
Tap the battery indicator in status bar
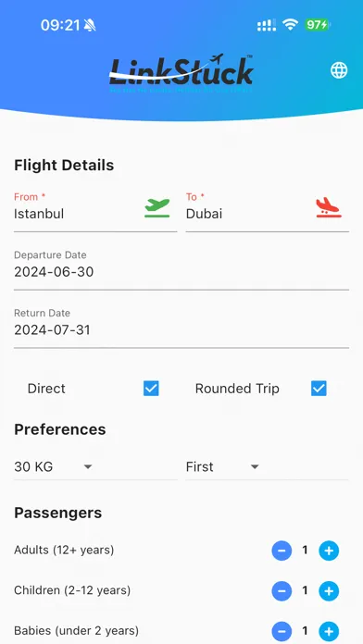(318, 25)
